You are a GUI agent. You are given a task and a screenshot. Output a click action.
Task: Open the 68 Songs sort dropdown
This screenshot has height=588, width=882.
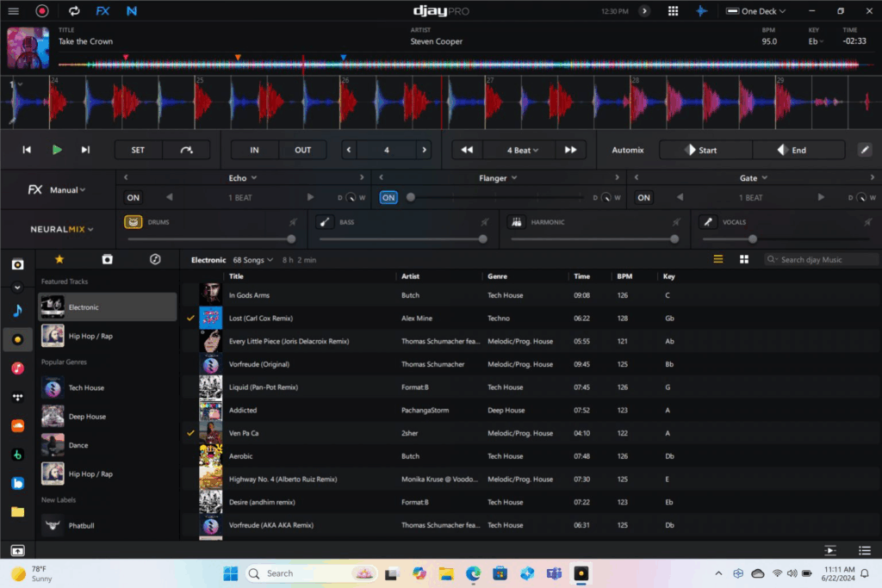coord(253,260)
